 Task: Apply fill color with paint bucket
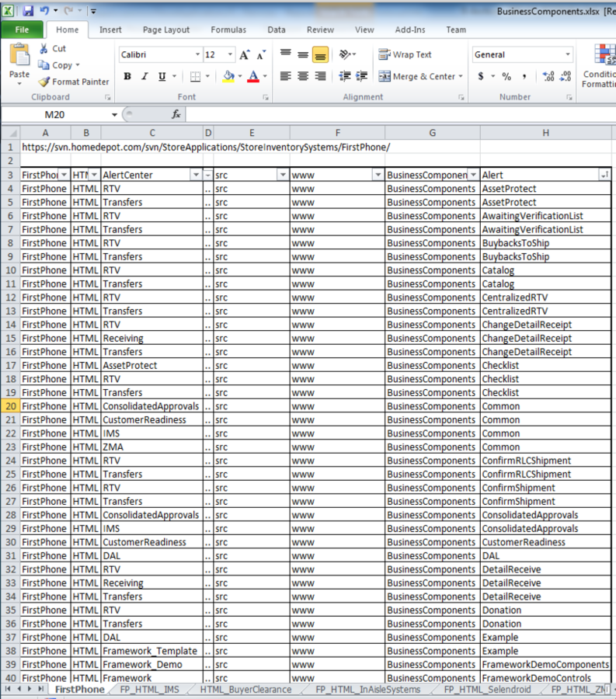(228, 76)
